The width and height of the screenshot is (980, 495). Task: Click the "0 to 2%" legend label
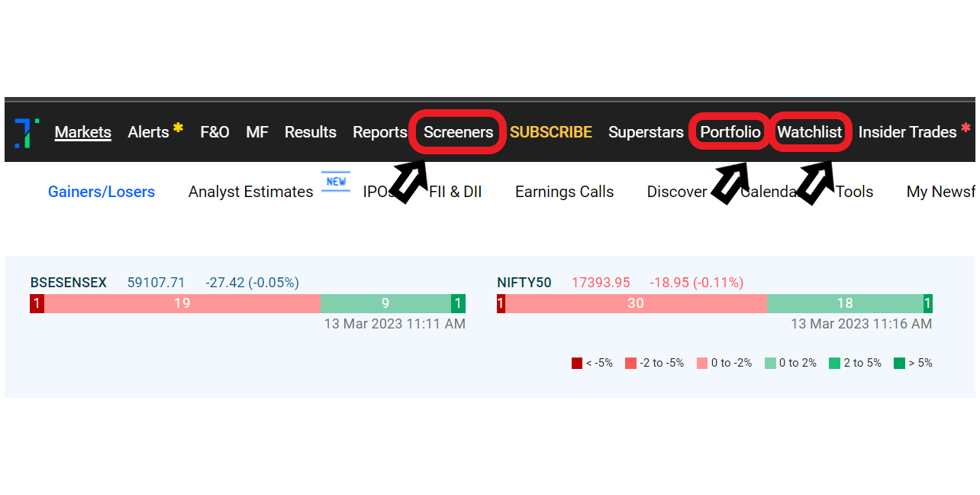(798, 363)
